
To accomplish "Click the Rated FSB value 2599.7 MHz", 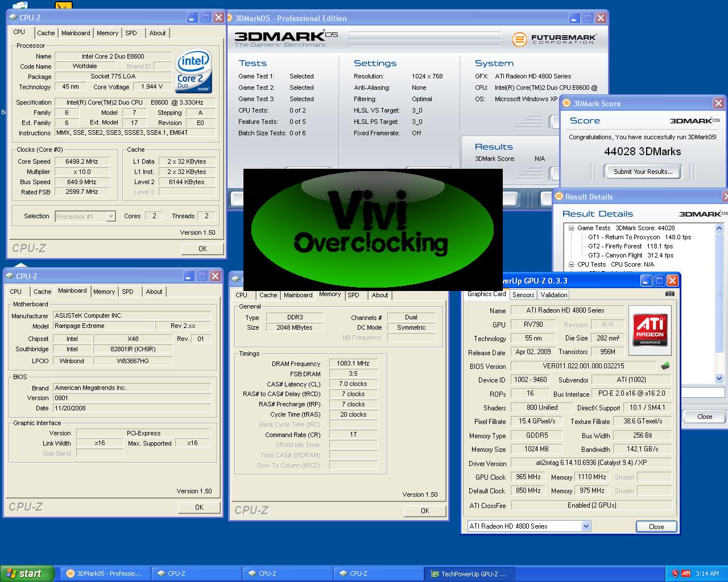I will pyautogui.click(x=82, y=192).
